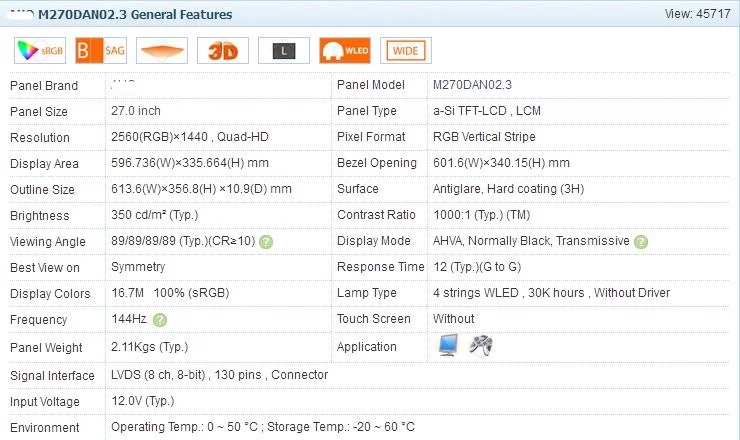
Task: Click the WLED backlight icon
Action: pos(344,51)
